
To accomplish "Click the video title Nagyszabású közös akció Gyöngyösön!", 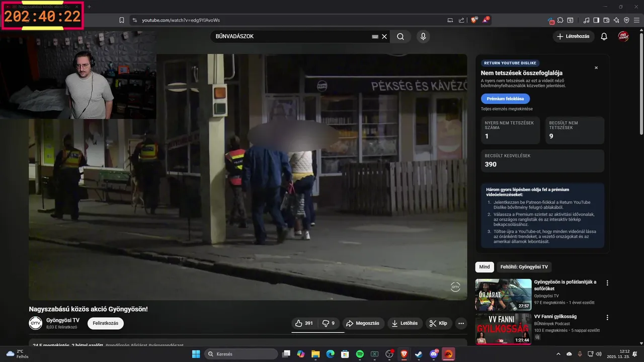I will pyautogui.click(x=88, y=309).
